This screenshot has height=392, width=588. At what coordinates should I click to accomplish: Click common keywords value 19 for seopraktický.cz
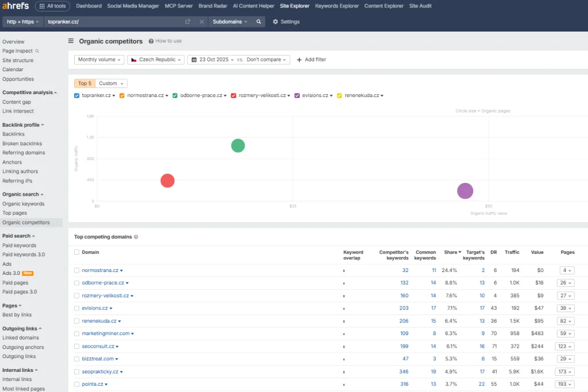click(434, 372)
